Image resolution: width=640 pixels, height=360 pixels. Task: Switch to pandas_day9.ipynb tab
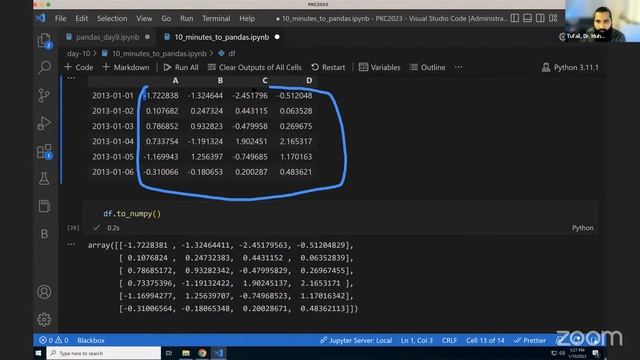(x=107, y=37)
